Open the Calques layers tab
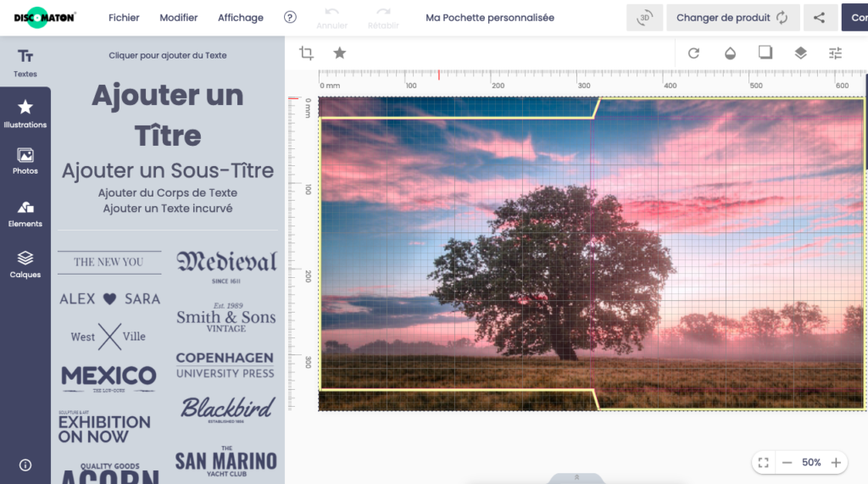Viewport: 868px width, 484px height. pos(25,264)
